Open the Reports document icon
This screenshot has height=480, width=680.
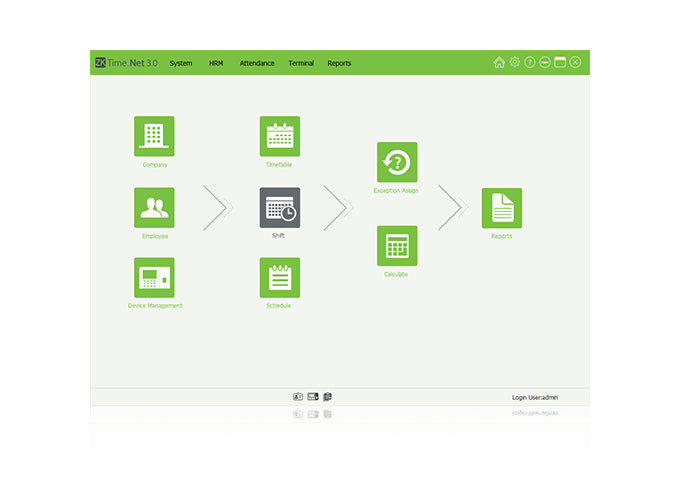point(501,208)
